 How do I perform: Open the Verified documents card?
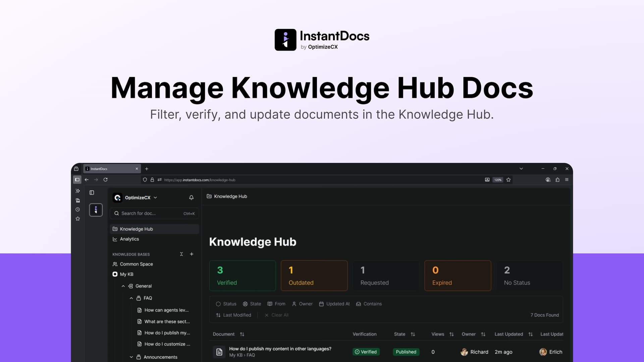[x=243, y=276]
